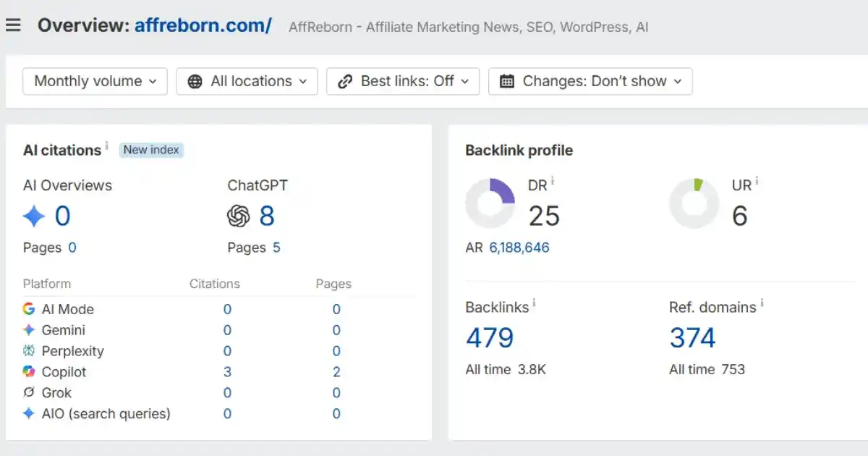The image size is (868, 456).
Task: Open AI Overviews Pages 0 link
Action: click(72, 248)
